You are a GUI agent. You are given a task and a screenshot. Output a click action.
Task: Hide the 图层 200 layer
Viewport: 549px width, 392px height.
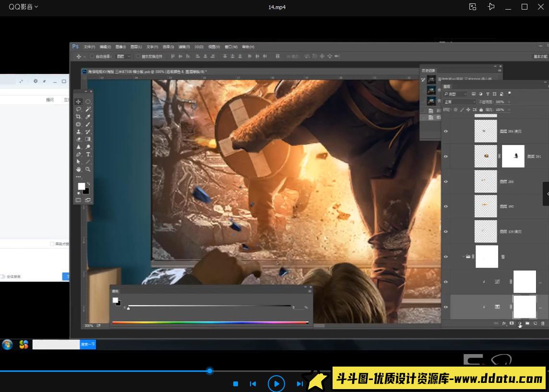click(446, 181)
